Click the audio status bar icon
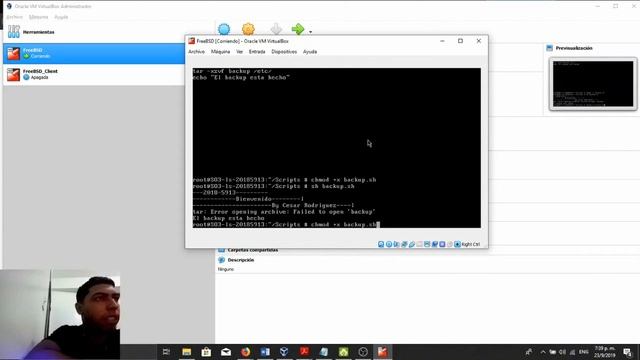Image resolution: width=640 pixels, height=360 pixels. [x=396, y=244]
